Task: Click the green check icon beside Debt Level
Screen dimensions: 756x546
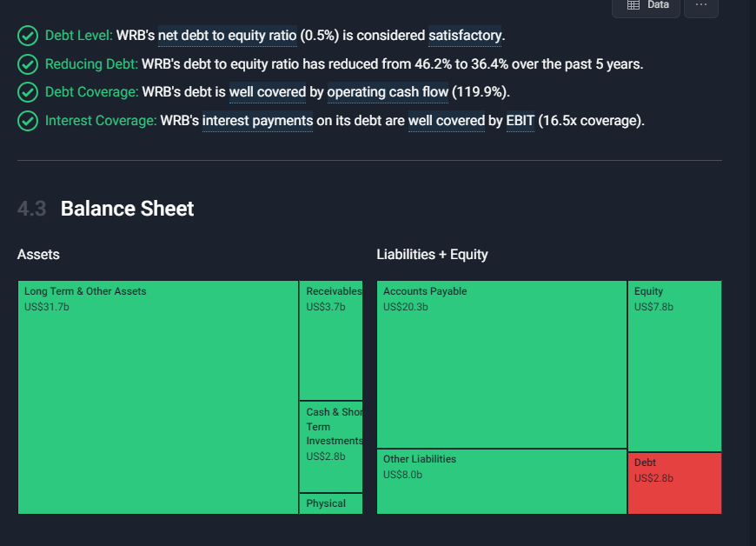Action: (29, 36)
